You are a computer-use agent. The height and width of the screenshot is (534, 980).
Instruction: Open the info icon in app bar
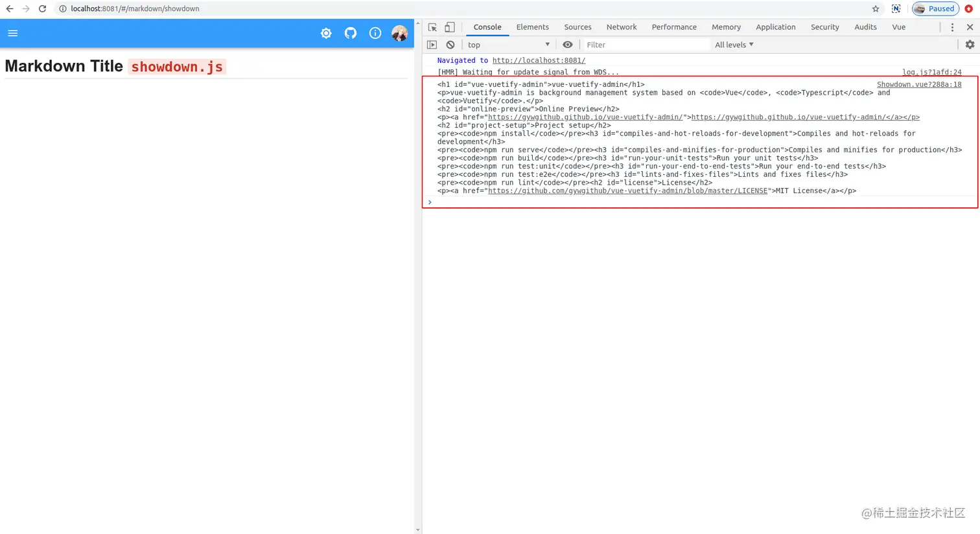click(x=375, y=33)
